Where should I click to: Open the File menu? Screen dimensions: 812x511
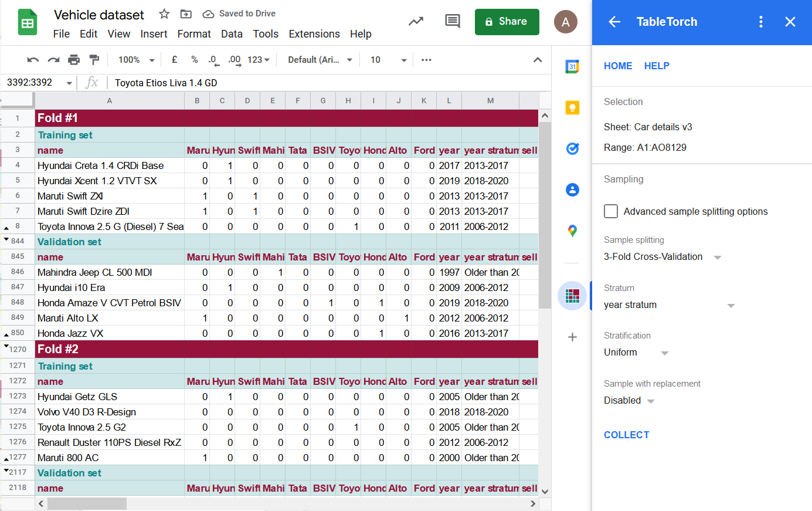(x=62, y=34)
